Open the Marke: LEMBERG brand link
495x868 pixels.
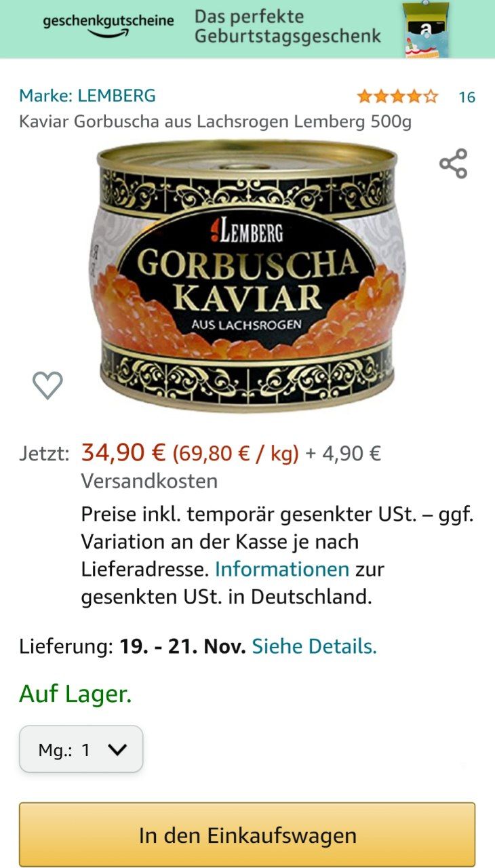pos(87,96)
